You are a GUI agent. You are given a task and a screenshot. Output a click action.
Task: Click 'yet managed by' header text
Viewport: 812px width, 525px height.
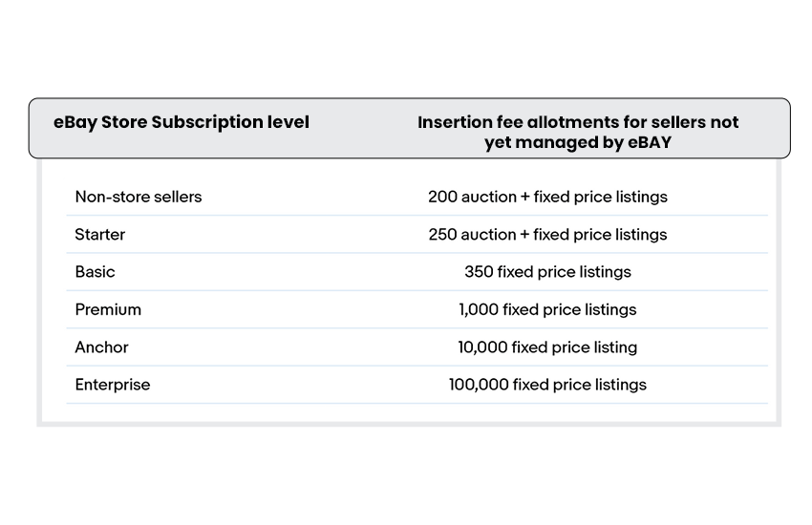pos(553,143)
